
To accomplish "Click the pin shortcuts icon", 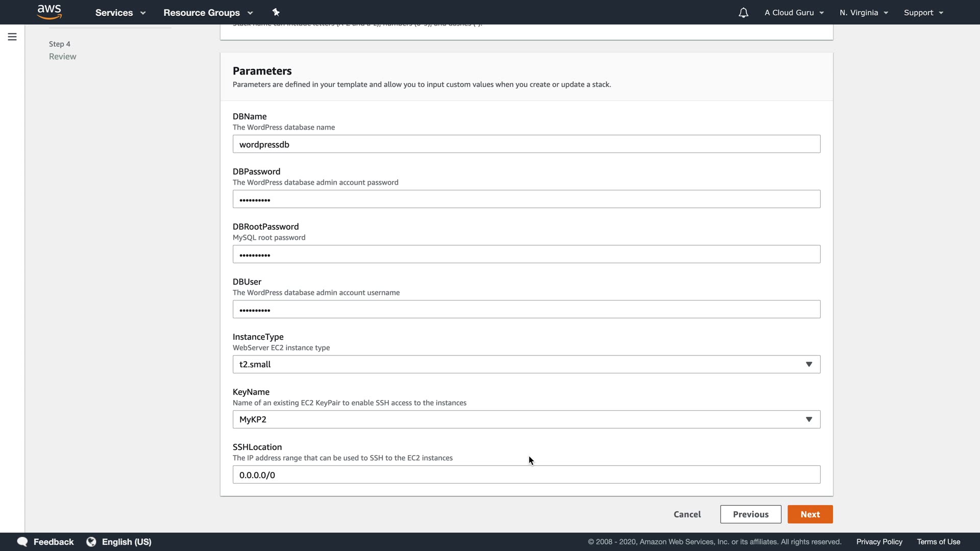I will pos(276,12).
